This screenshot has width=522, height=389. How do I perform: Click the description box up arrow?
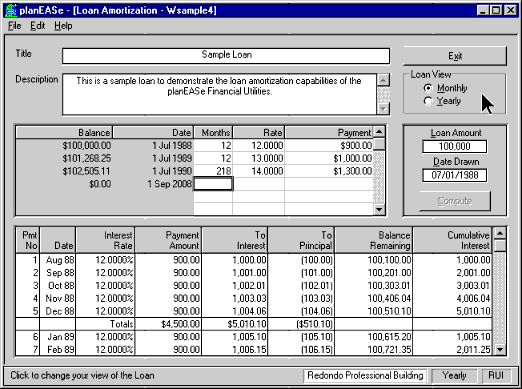pos(383,80)
